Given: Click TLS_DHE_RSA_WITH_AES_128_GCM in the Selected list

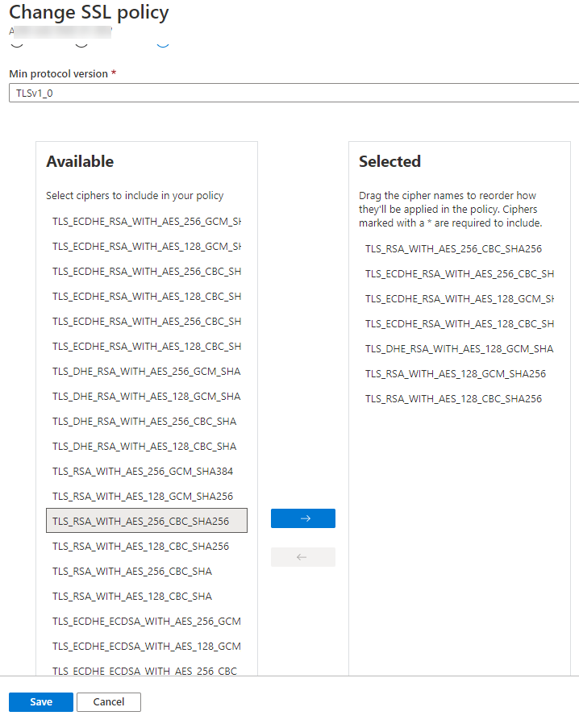Looking at the screenshot, I should click(459, 349).
